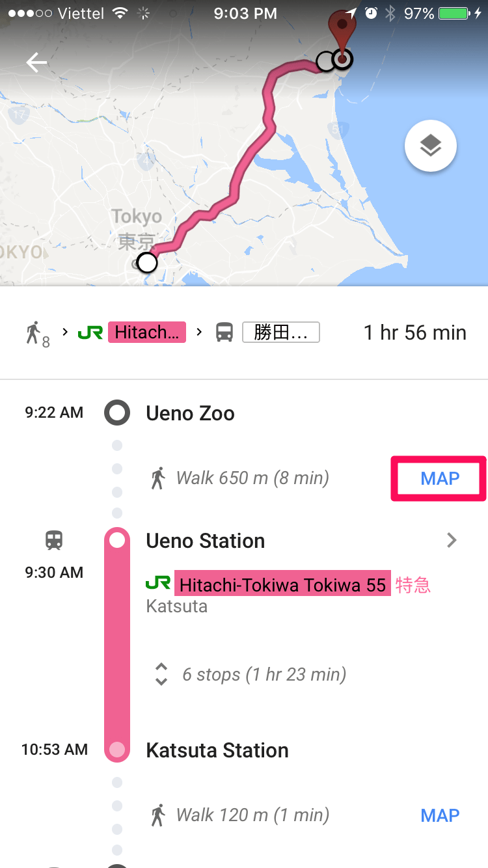
Task: Tap the pink Hitach... badge in summary
Action: [x=147, y=332]
